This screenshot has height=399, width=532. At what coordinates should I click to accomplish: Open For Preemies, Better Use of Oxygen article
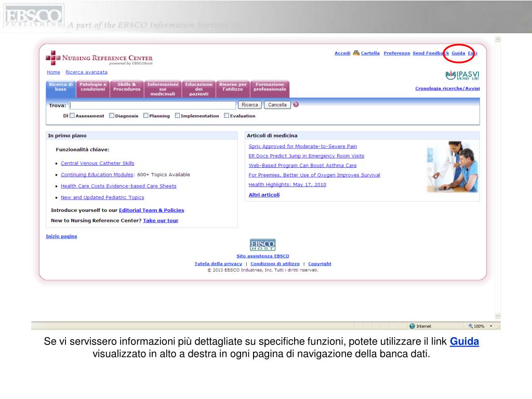tap(314, 175)
